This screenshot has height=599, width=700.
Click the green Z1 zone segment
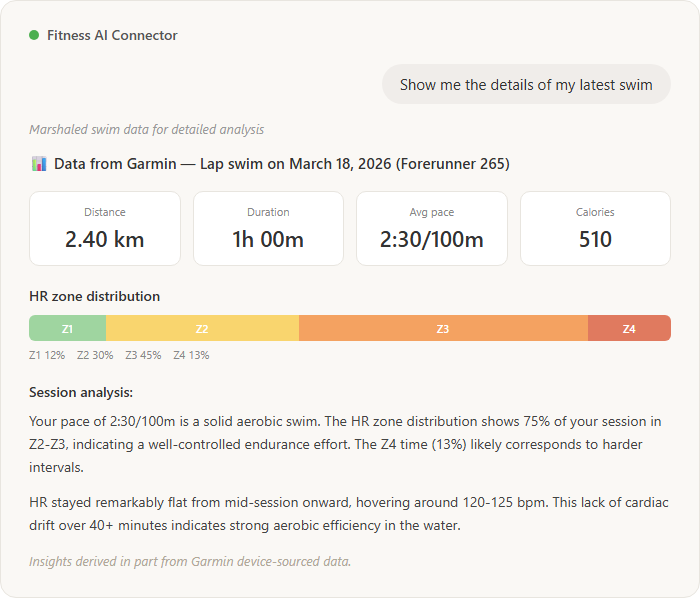67,329
